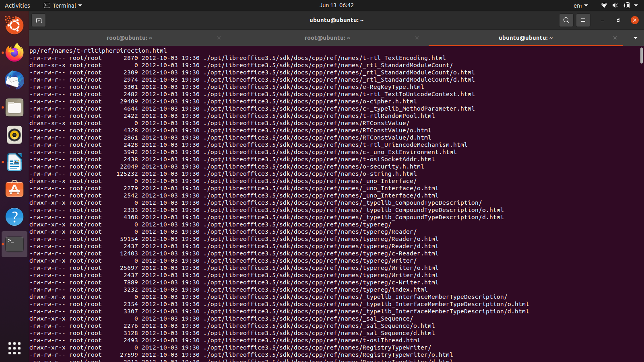Click the size value 125232

tap(127, 174)
